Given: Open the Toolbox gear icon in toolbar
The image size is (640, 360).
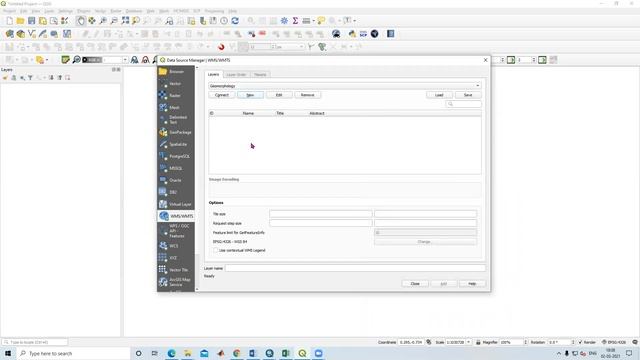Looking at the screenshot, I should 284,21.
